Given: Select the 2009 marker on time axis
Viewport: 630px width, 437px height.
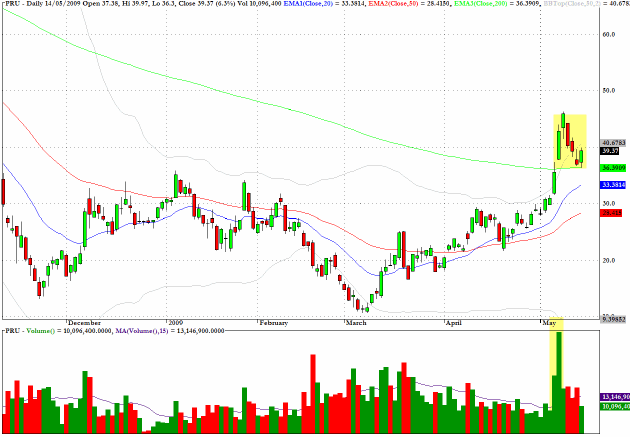Looking at the screenshot, I should coord(176,323).
